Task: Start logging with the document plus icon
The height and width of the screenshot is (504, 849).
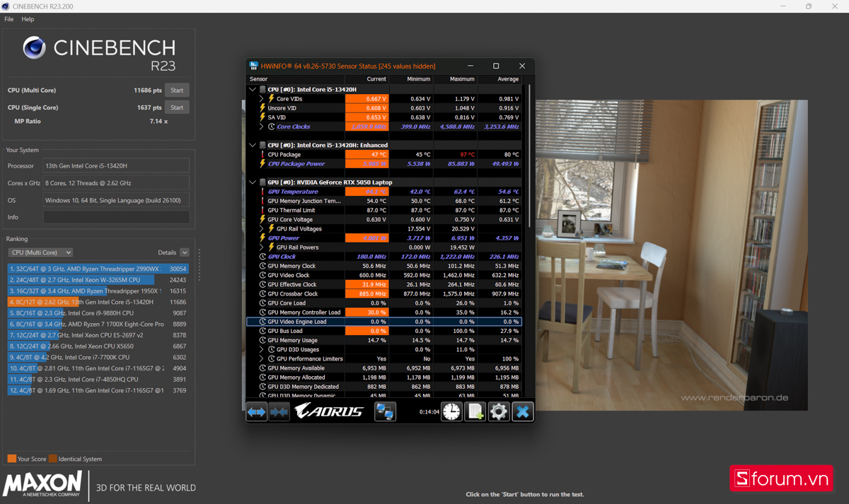Action: point(475,411)
